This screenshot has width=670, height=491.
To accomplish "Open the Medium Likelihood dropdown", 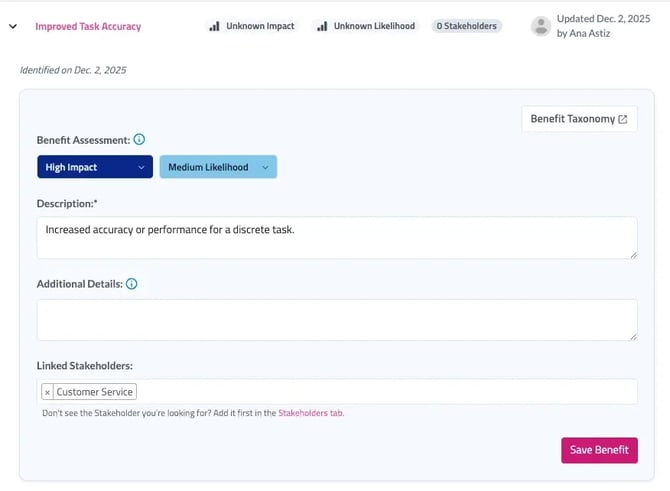I will tap(218, 167).
